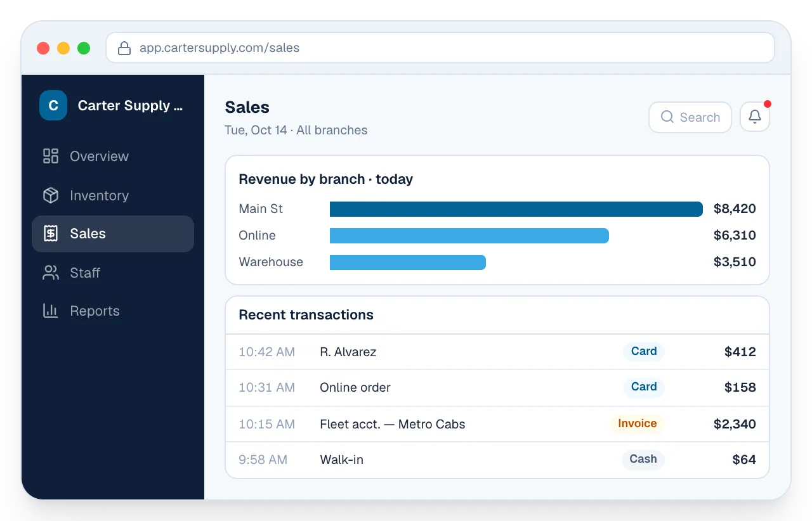Screen dimensions: 812x521
Task: Open the Reports section
Action: (113, 311)
